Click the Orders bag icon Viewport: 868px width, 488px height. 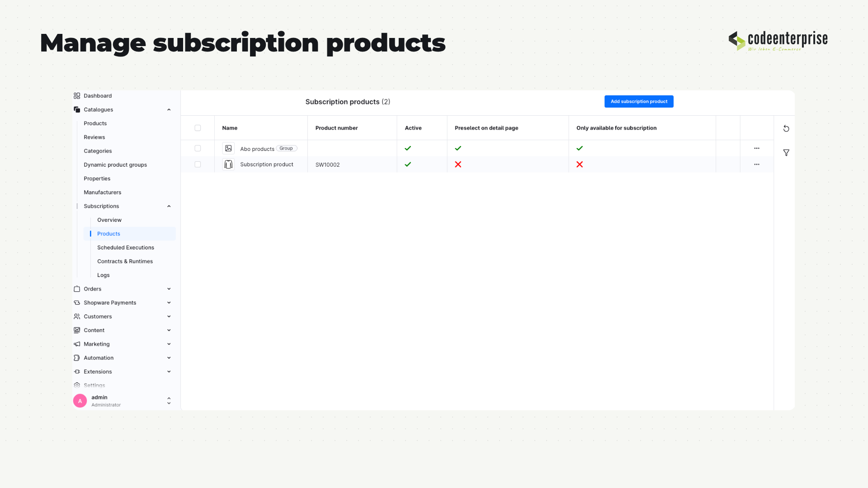click(x=77, y=289)
